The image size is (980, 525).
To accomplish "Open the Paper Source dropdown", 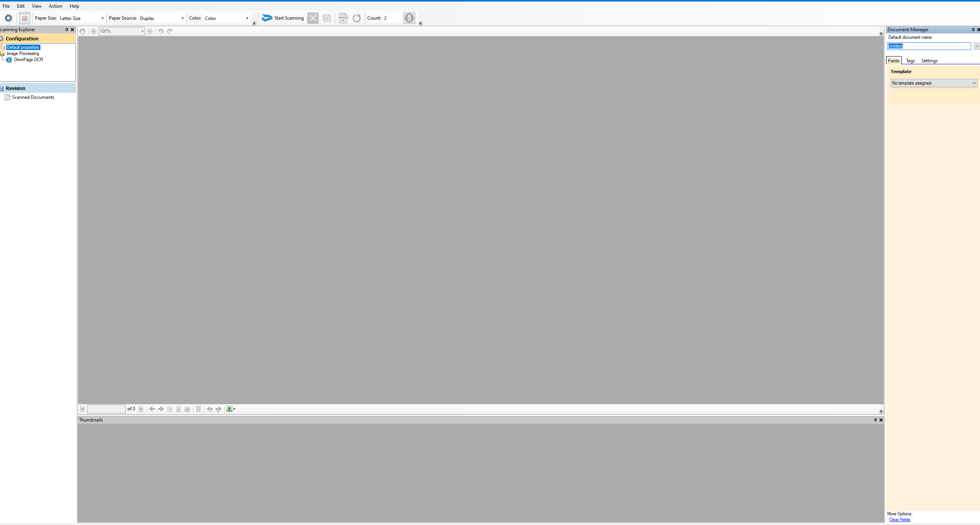I will 182,18.
